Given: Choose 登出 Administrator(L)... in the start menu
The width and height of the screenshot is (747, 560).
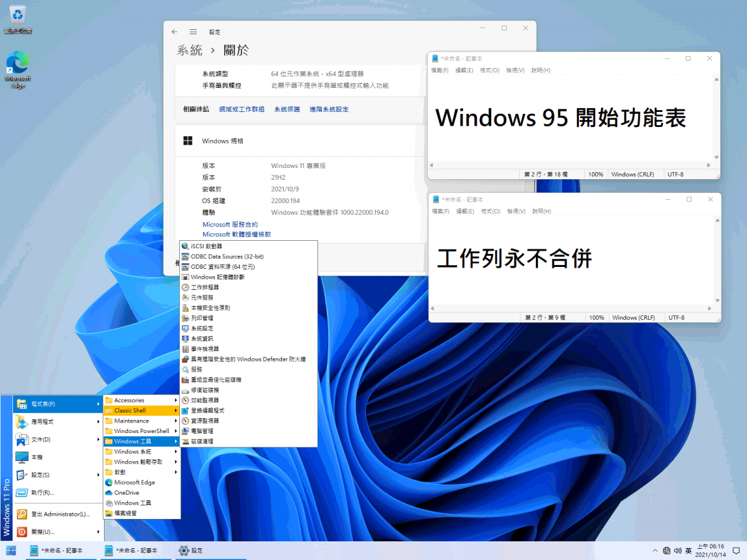Looking at the screenshot, I should [58, 514].
